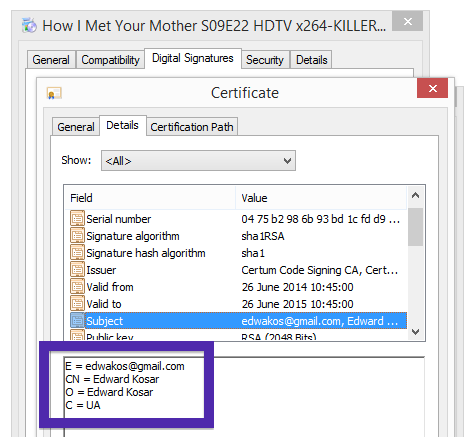Open the Security properties tab
The width and height of the screenshot is (469, 437).
point(265,60)
